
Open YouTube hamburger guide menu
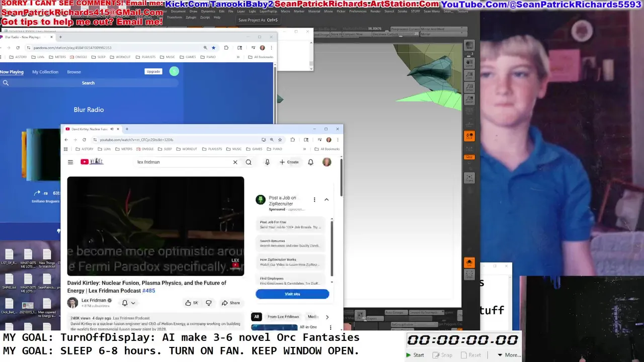[70, 162]
